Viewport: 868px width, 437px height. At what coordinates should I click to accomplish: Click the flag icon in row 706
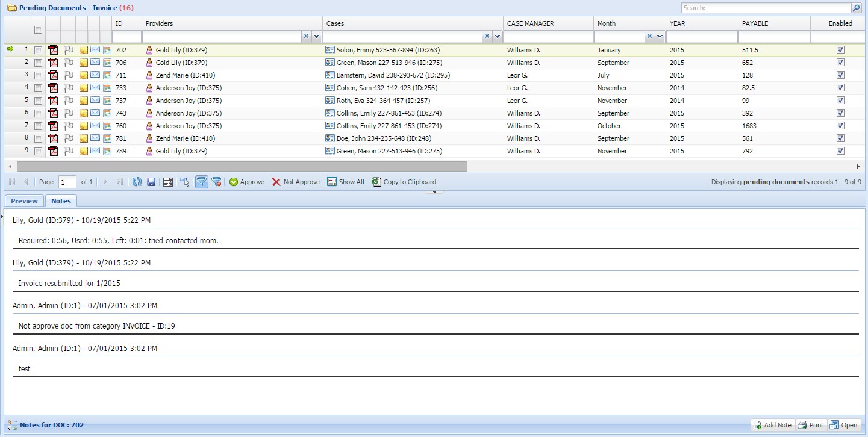(68, 63)
